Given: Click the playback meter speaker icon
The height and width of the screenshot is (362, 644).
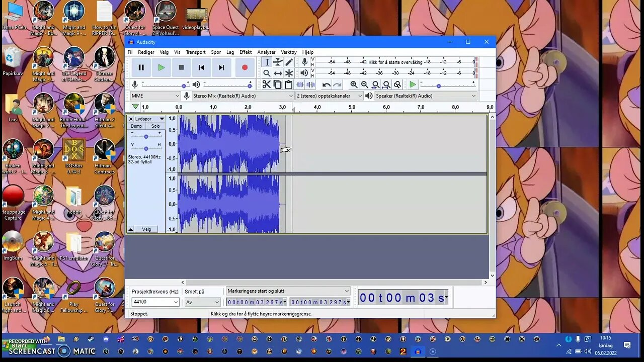Looking at the screenshot, I should tap(304, 73).
